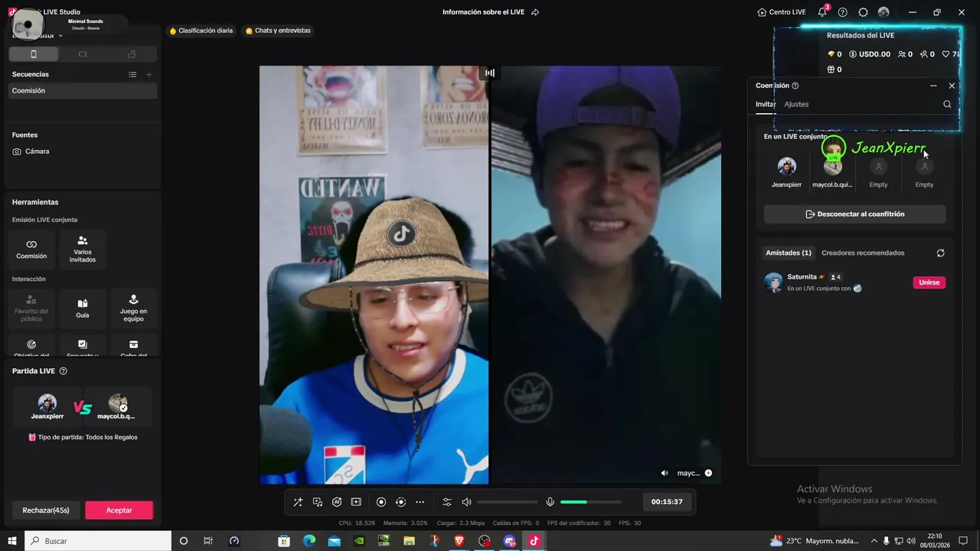Mute the microphone
Viewport: 980px width, 551px height.
click(x=550, y=502)
